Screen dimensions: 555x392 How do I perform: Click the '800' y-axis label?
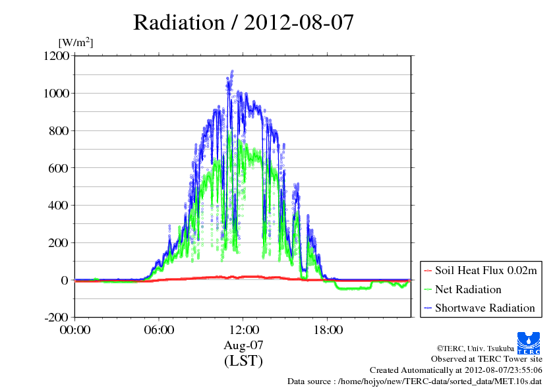click(x=59, y=130)
